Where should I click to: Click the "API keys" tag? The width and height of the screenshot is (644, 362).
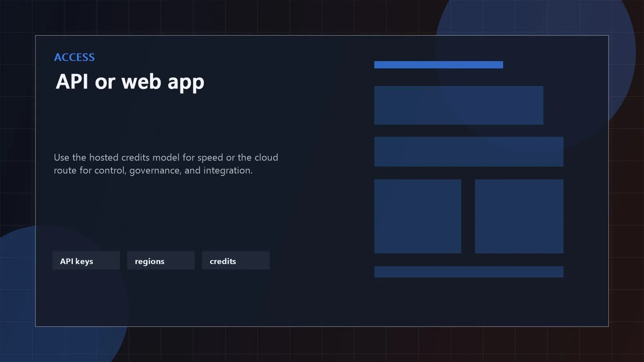pyautogui.click(x=86, y=260)
